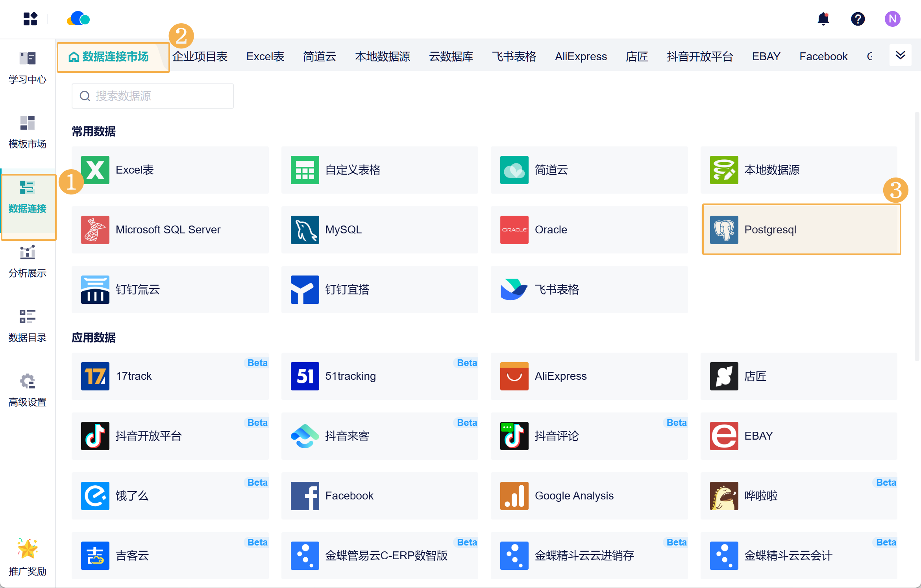Image resolution: width=921 pixels, height=588 pixels.
Task: Click the 本地数据源 icon
Action: click(724, 170)
